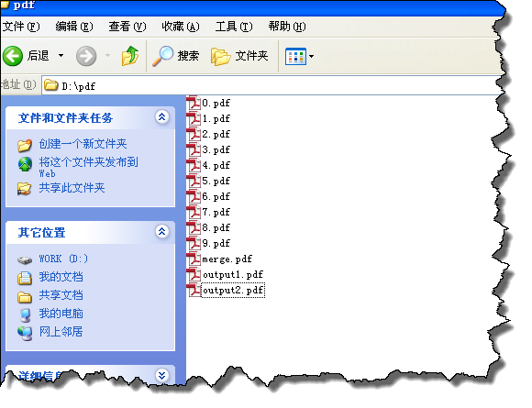Click the Up folder icon
The image size is (532, 408).
pyautogui.click(x=130, y=56)
